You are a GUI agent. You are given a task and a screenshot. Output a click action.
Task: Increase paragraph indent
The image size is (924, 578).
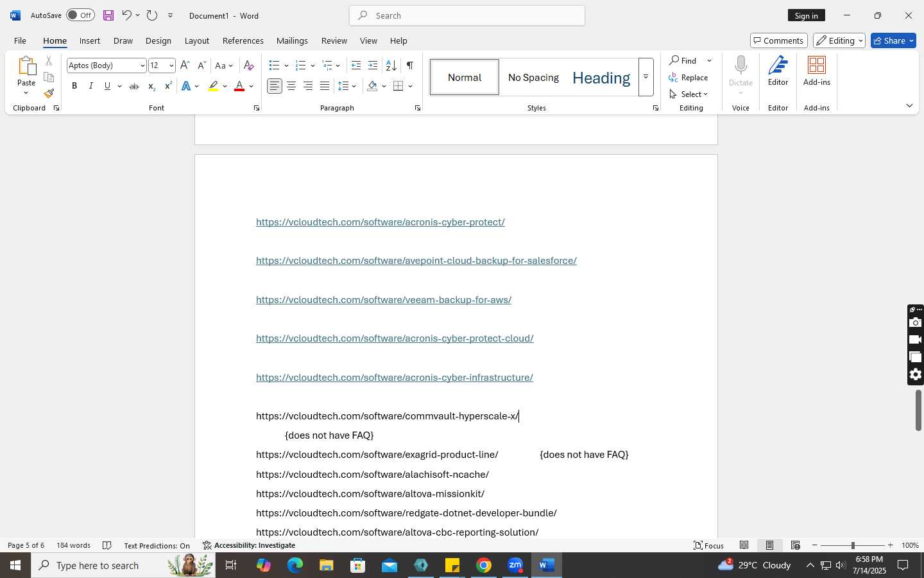[x=373, y=66]
